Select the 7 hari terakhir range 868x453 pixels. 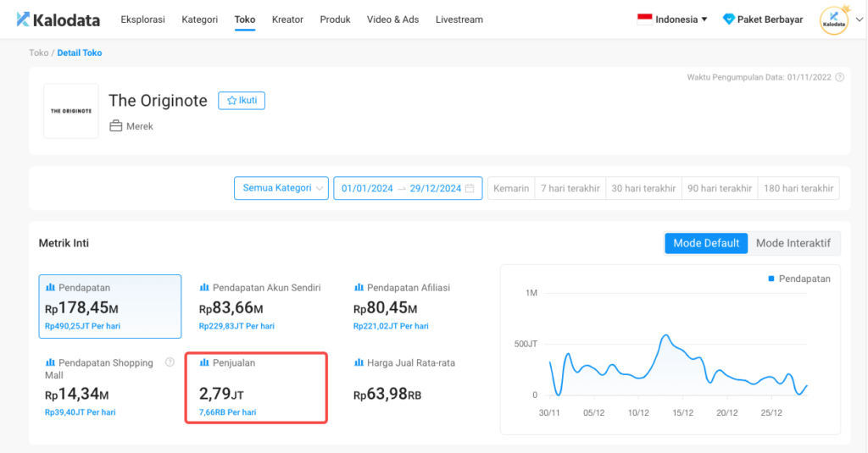click(x=570, y=189)
